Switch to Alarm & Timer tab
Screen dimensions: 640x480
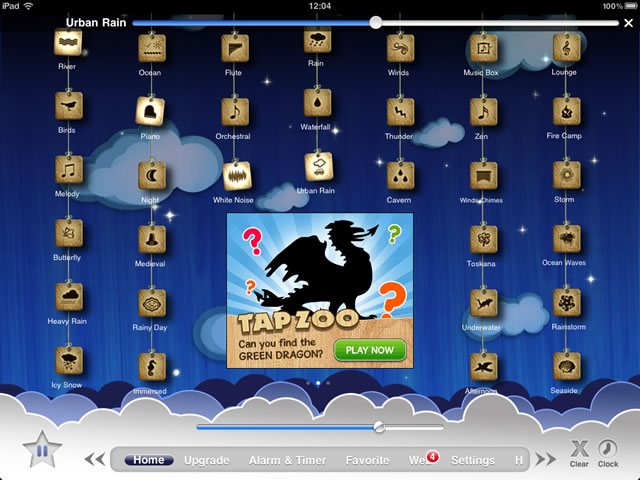(x=287, y=460)
